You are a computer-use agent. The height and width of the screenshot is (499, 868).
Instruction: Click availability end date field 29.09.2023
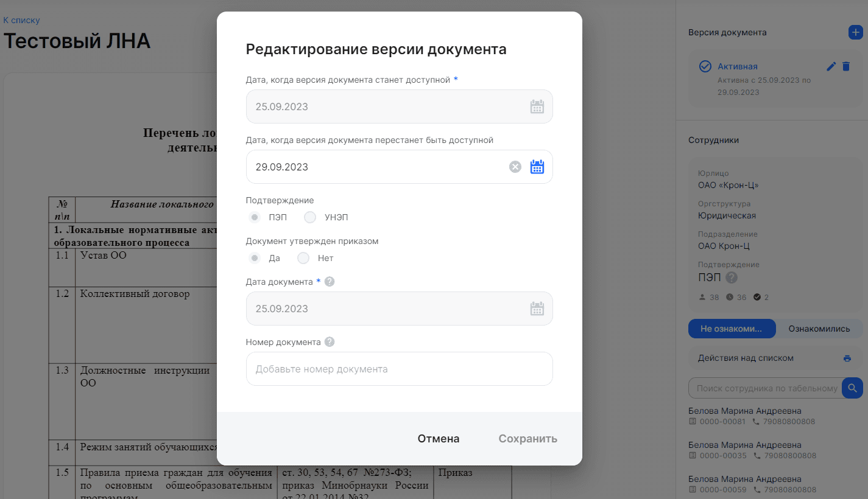[x=399, y=167]
